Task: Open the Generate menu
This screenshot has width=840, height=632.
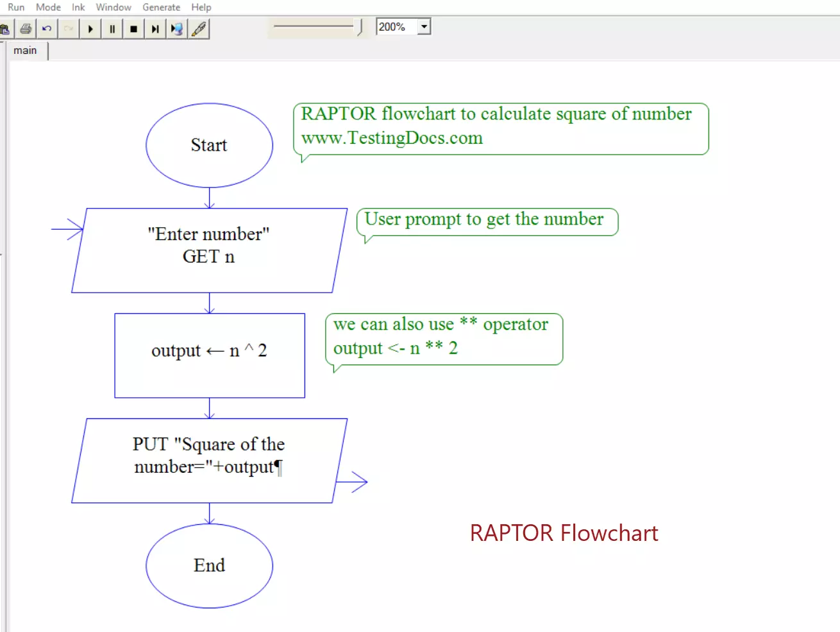Action: click(x=161, y=7)
